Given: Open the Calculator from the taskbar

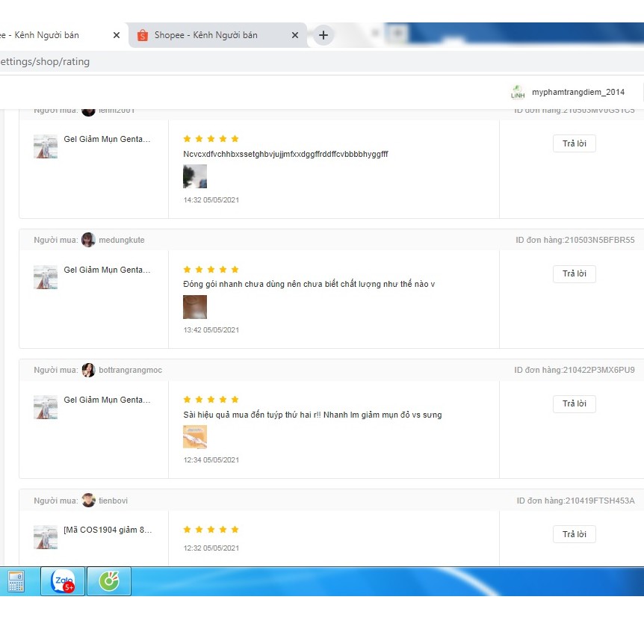Looking at the screenshot, I should [16, 581].
